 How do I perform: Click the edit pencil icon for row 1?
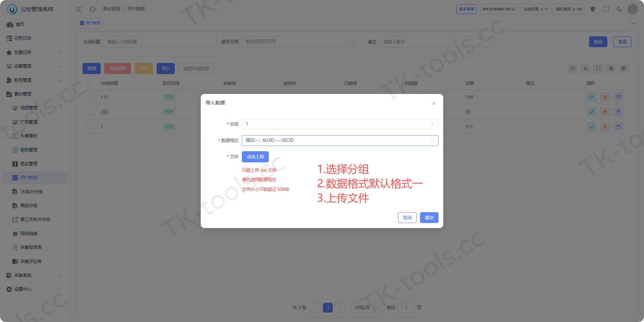click(592, 127)
